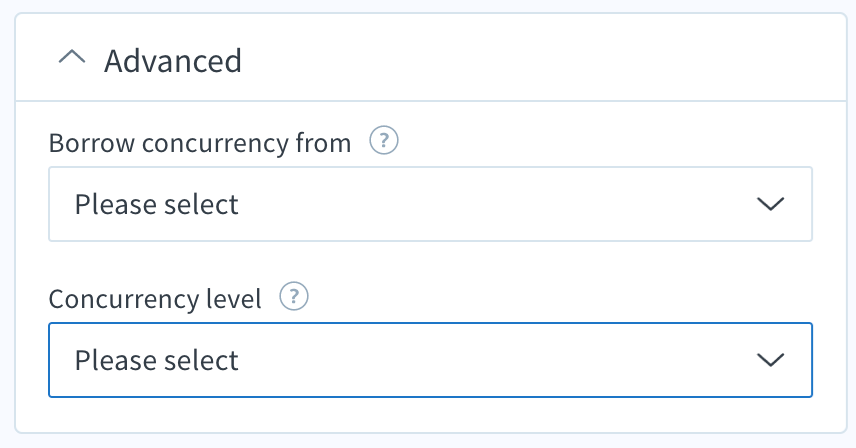Click "Please select" text under Borrow concurrency from
856x448 pixels.
click(157, 205)
